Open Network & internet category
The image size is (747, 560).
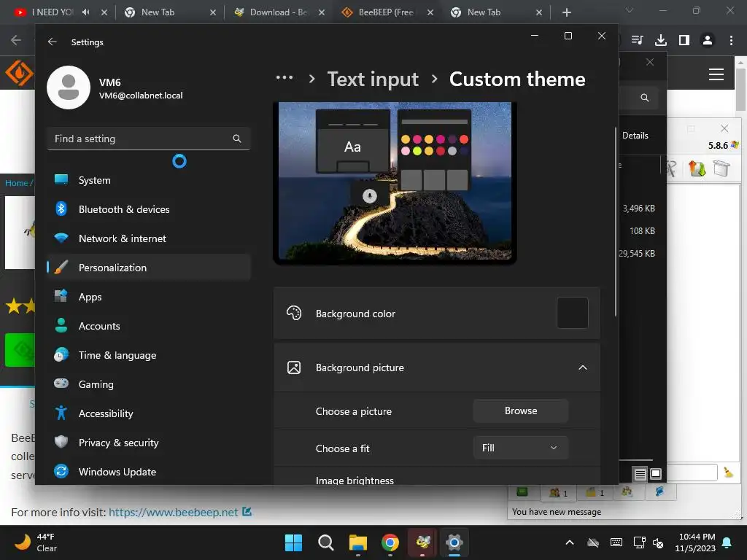[149, 238]
